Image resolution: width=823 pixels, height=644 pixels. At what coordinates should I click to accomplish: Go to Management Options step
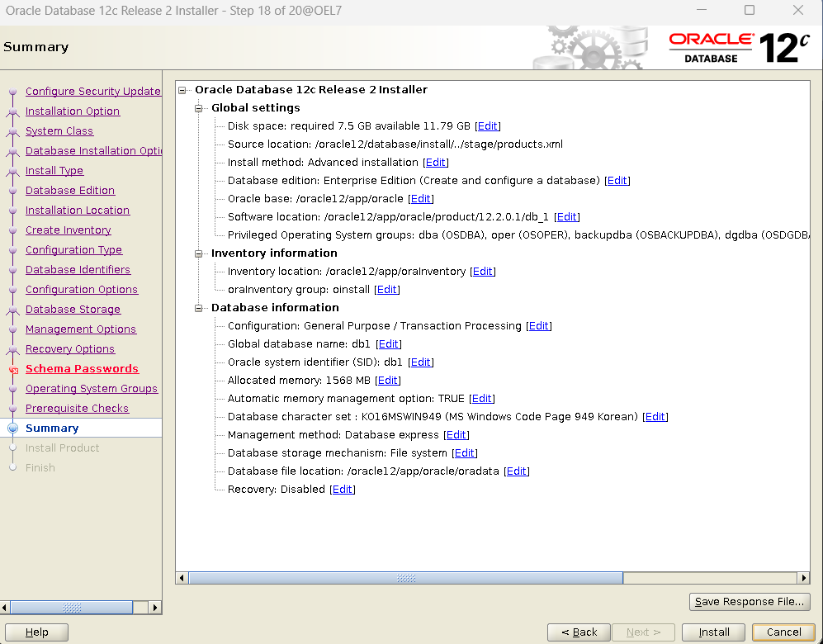[x=81, y=329]
